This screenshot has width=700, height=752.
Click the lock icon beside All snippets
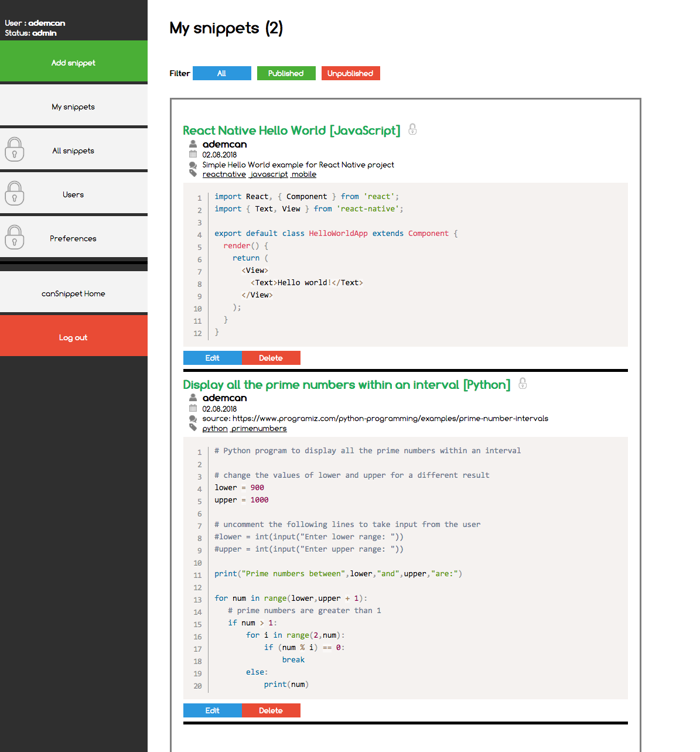click(14, 150)
